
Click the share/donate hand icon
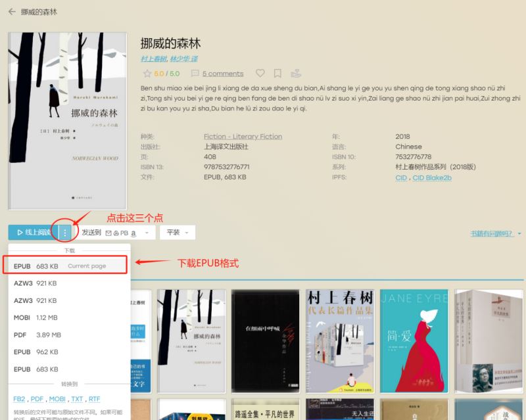pos(295,73)
